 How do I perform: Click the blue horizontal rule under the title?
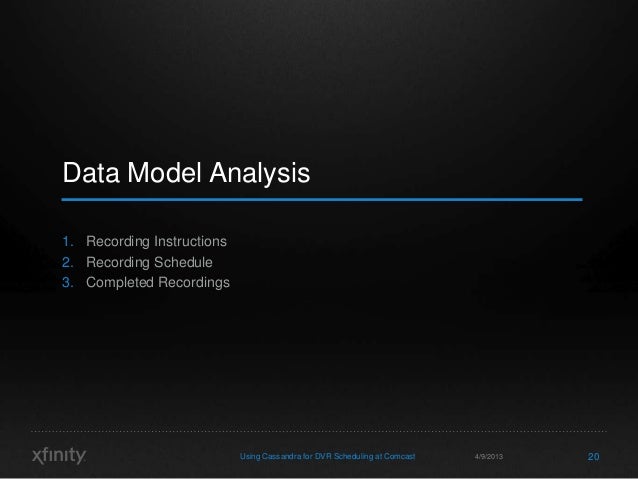[x=322, y=199]
